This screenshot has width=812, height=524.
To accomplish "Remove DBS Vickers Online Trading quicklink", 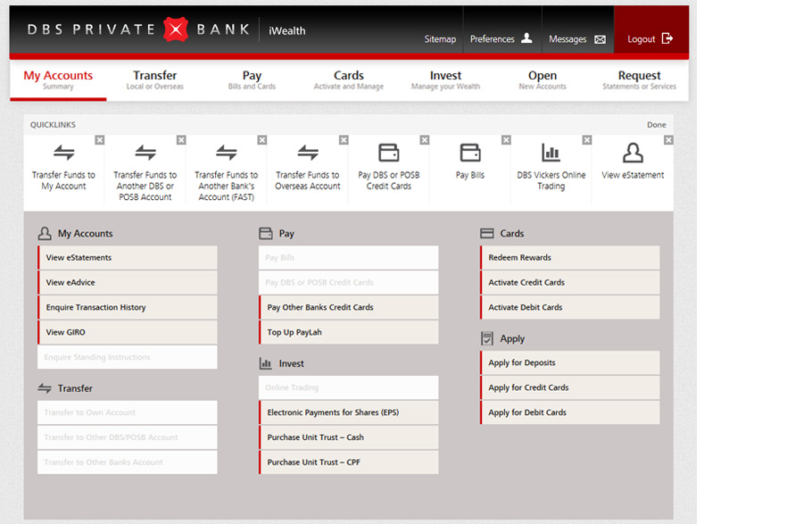I will tap(587, 140).
